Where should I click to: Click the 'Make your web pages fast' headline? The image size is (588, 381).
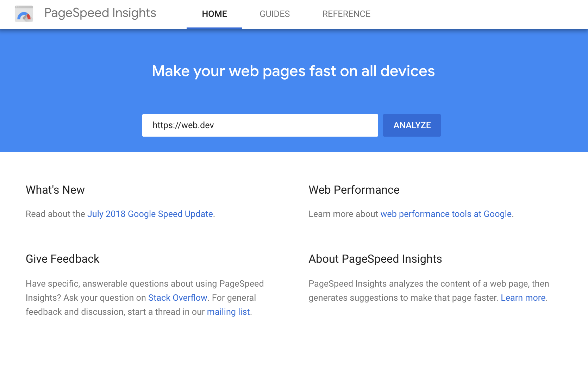pyautogui.click(x=293, y=71)
